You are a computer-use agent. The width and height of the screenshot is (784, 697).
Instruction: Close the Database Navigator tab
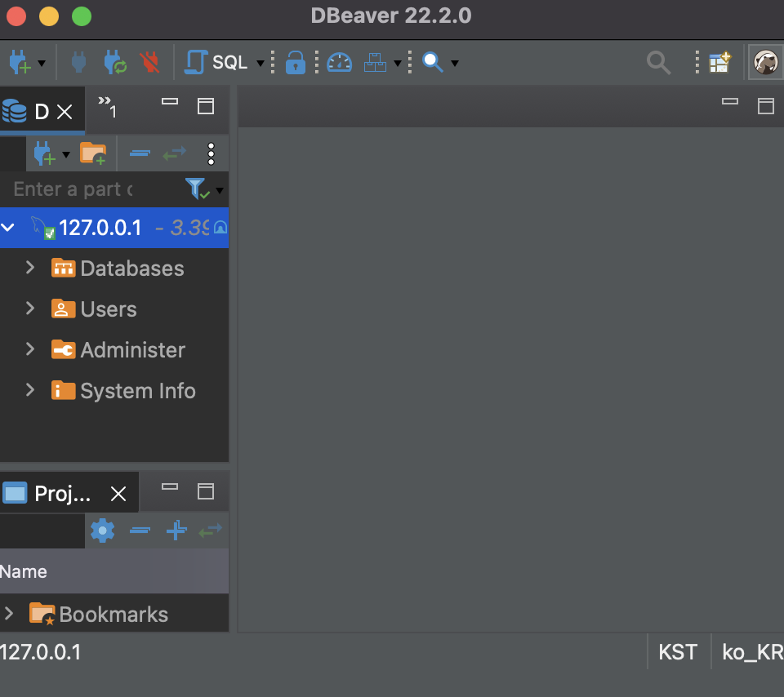pos(65,112)
